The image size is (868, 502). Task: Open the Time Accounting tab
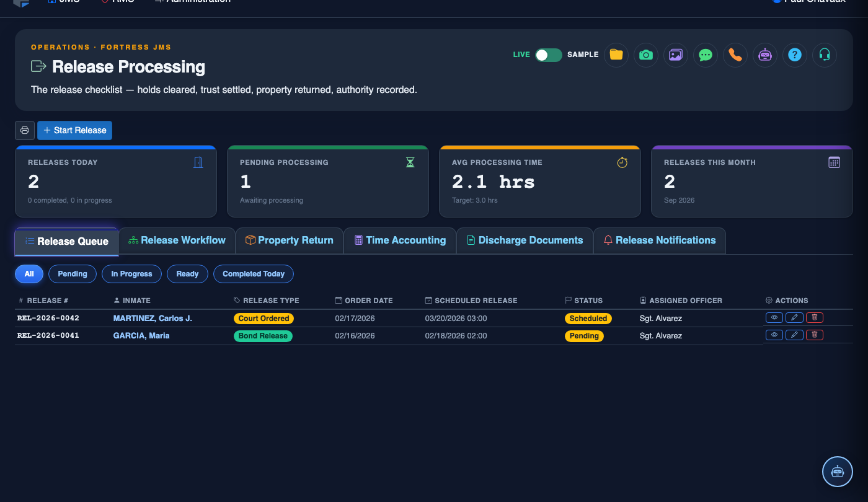coord(400,240)
